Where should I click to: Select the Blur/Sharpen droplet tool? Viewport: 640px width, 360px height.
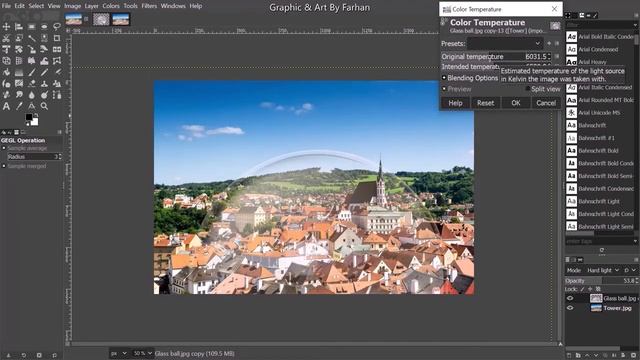tap(31, 95)
